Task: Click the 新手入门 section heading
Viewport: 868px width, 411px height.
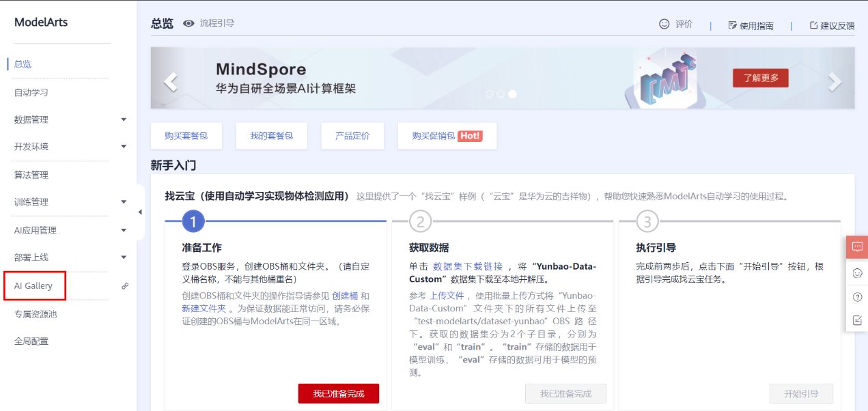Action: [173, 165]
